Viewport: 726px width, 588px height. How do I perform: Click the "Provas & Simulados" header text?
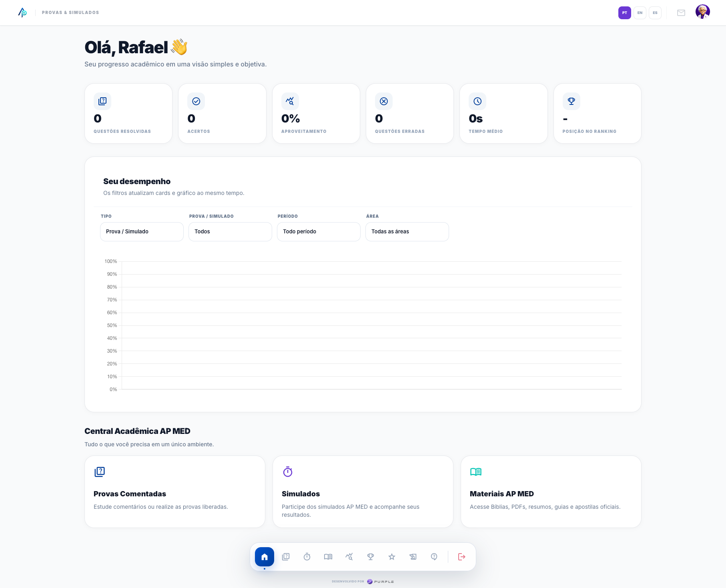(70, 13)
